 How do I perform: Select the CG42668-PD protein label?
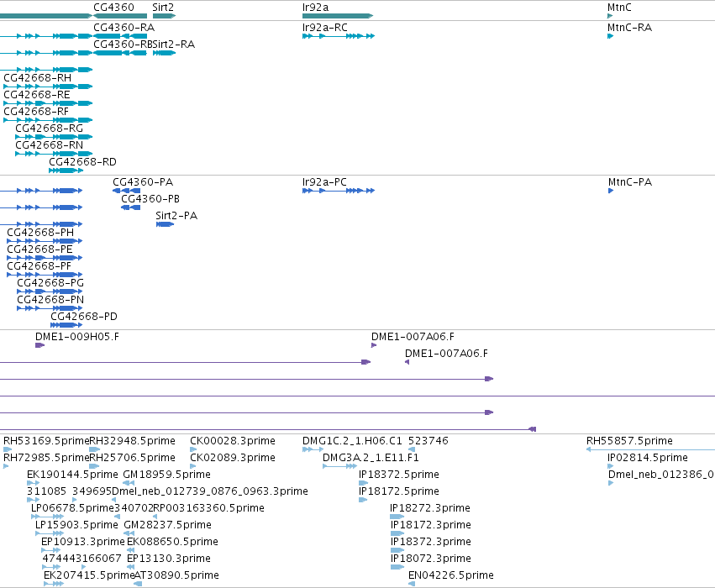84,318
